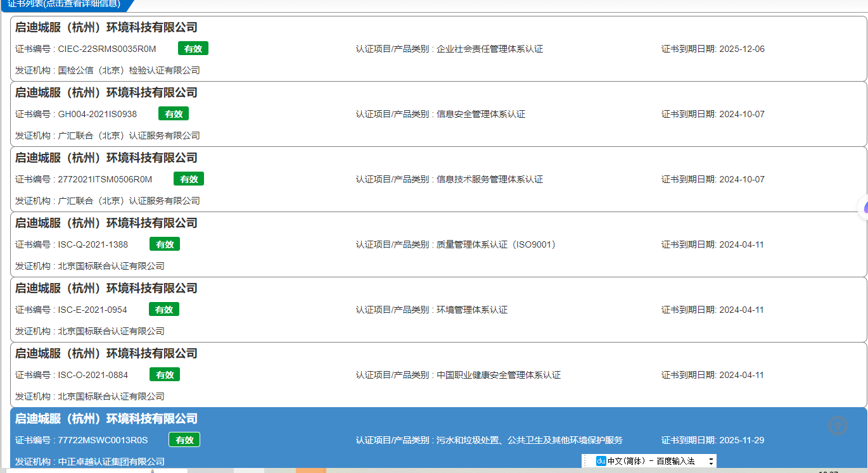The height and width of the screenshot is (473, 868).
Task: Select certificate number ISC-Q-2021-1388
Action: pos(93,244)
